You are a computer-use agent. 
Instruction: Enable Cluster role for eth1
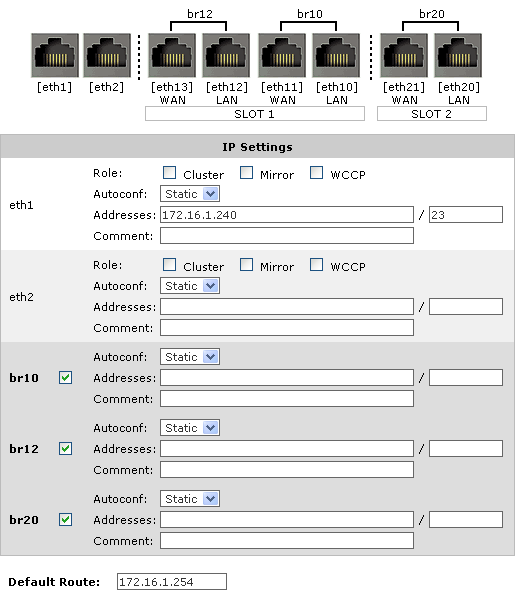(169, 173)
